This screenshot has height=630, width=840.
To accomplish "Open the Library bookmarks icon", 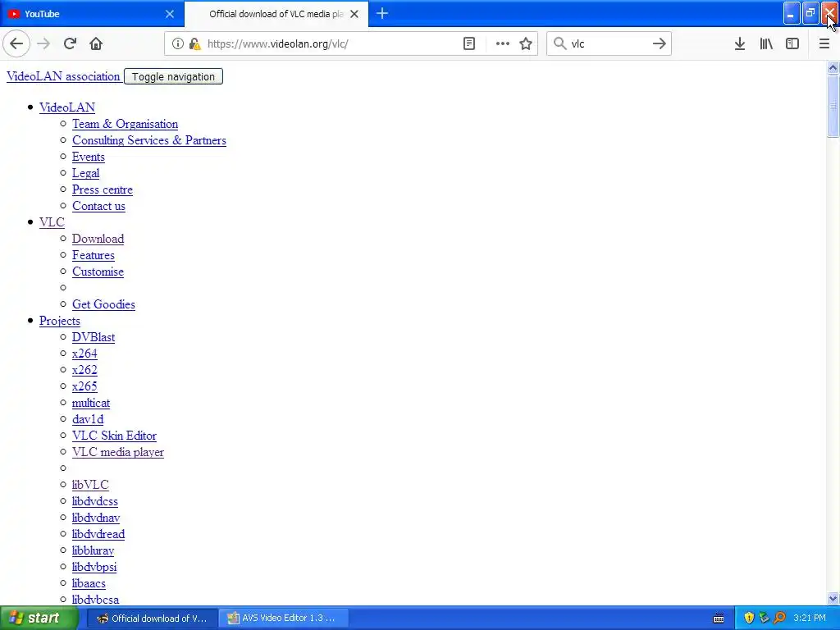I will click(766, 44).
